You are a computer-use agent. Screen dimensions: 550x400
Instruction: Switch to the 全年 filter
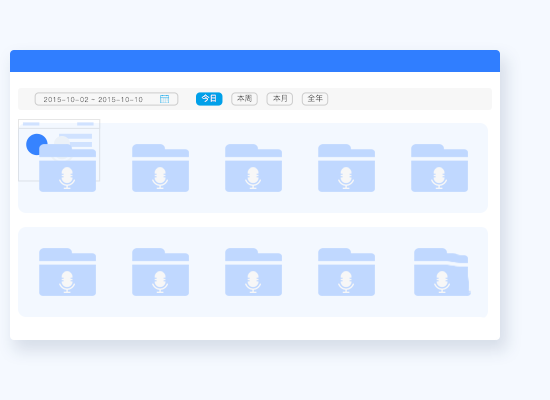click(315, 99)
